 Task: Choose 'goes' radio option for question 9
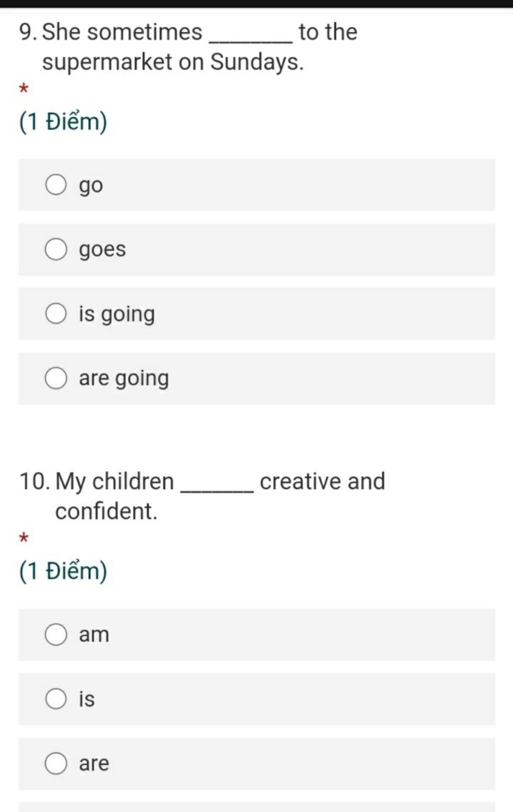[x=56, y=249]
